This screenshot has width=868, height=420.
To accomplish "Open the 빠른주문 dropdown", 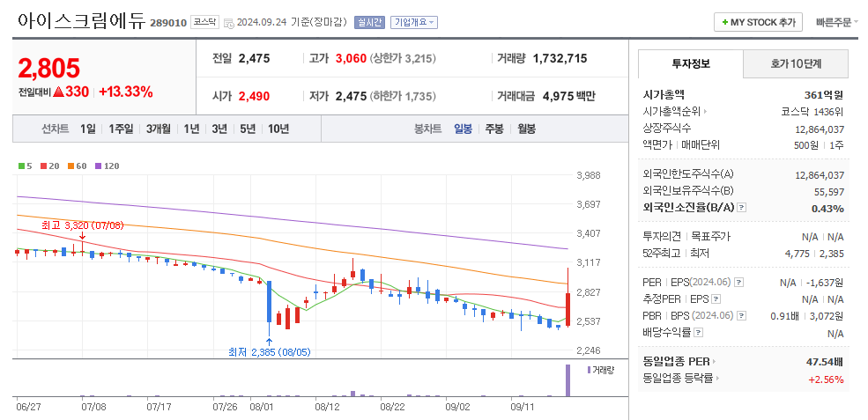I will 836,22.
